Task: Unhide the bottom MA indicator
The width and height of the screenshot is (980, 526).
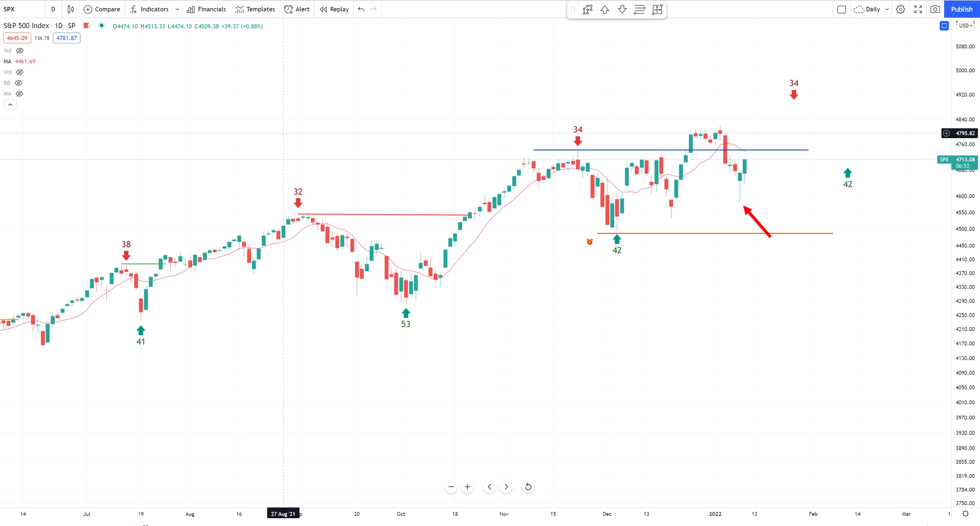Action: coord(19,94)
